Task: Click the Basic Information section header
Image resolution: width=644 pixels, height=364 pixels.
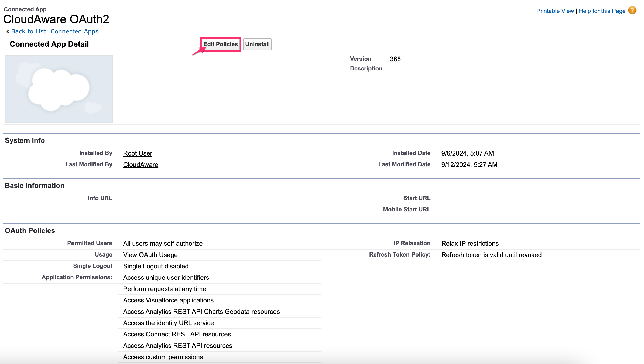Action: coord(35,186)
